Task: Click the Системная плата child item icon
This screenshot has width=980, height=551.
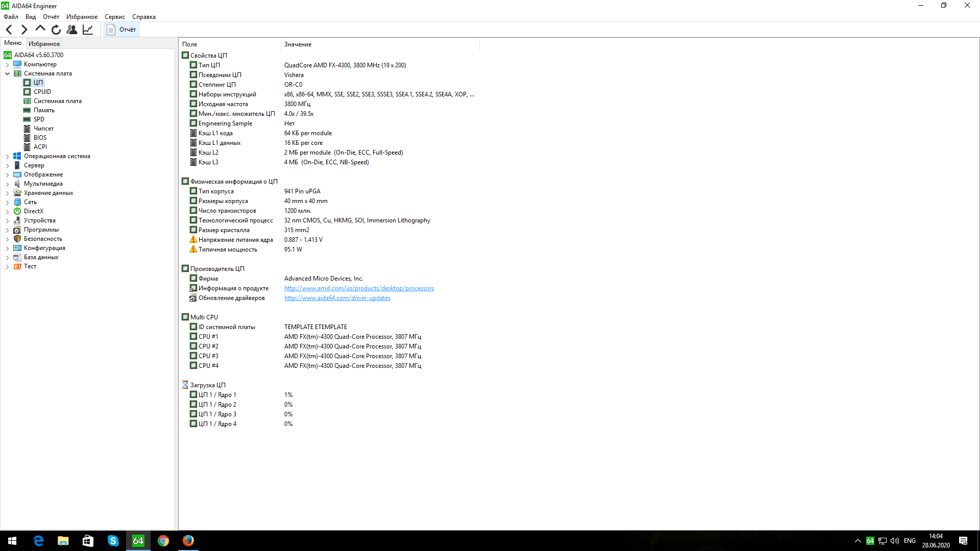Action: pos(27,101)
